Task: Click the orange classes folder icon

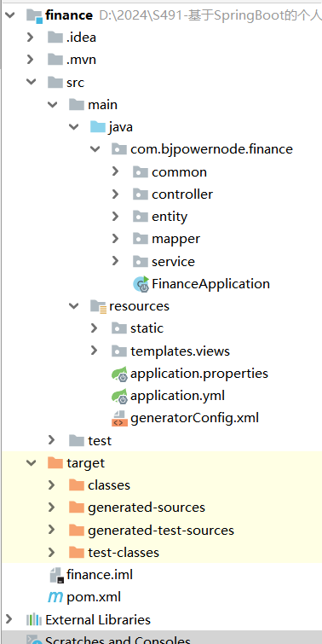Action: 77,485
